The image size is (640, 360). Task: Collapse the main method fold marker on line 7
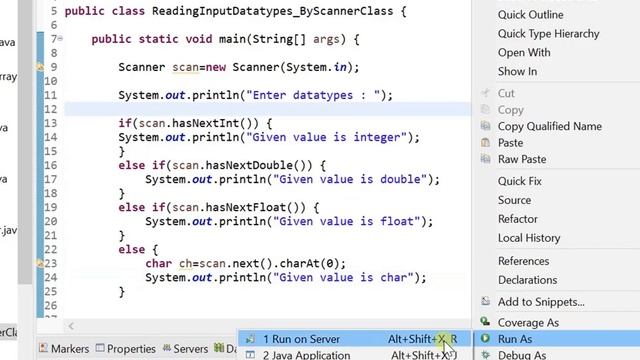(x=60, y=39)
